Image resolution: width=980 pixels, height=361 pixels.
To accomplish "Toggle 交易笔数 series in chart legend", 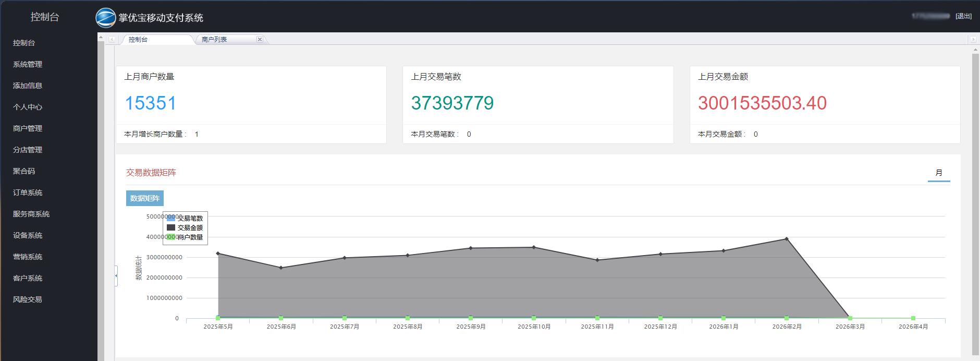I will pyautogui.click(x=185, y=218).
